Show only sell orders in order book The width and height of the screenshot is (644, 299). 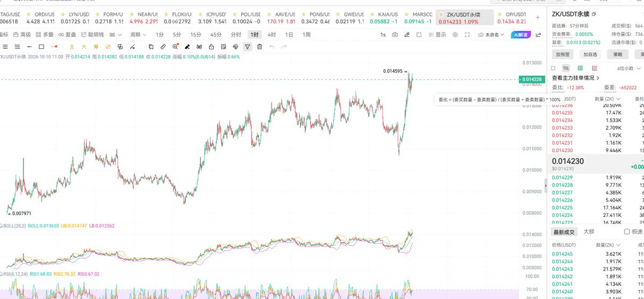[595, 68]
